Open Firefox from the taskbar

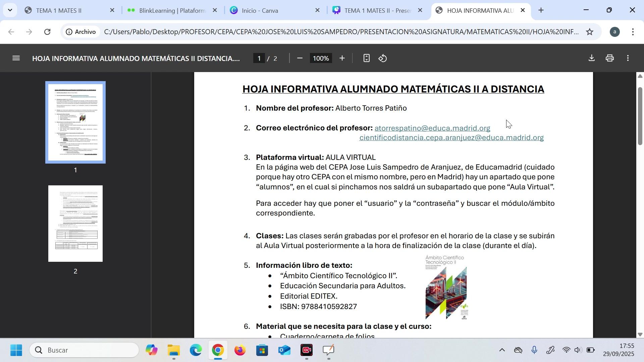[x=240, y=351]
